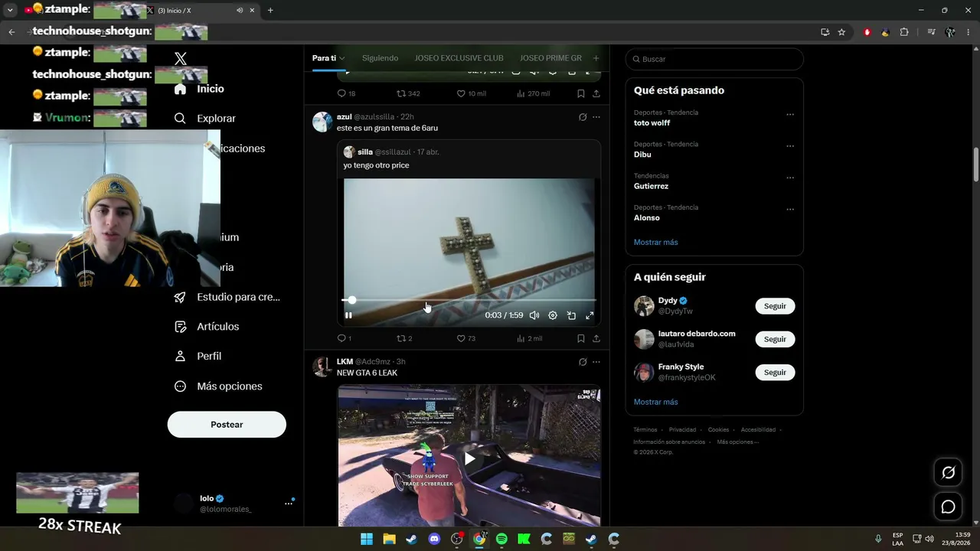Open the Privacidad footer link

tap(682, 430)
